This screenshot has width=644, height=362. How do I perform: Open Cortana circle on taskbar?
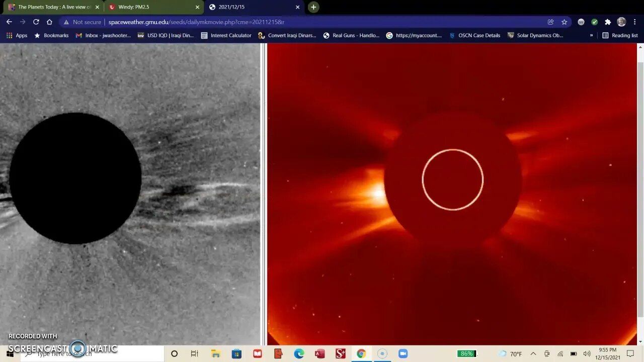(174, 353)
